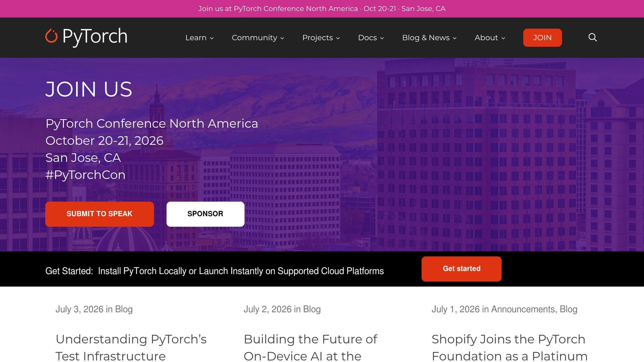This screenshot has width=644, height=362.
Task: Open the Understanding PyTorch's Test Infrastructure article
Action: click(131, 348)
